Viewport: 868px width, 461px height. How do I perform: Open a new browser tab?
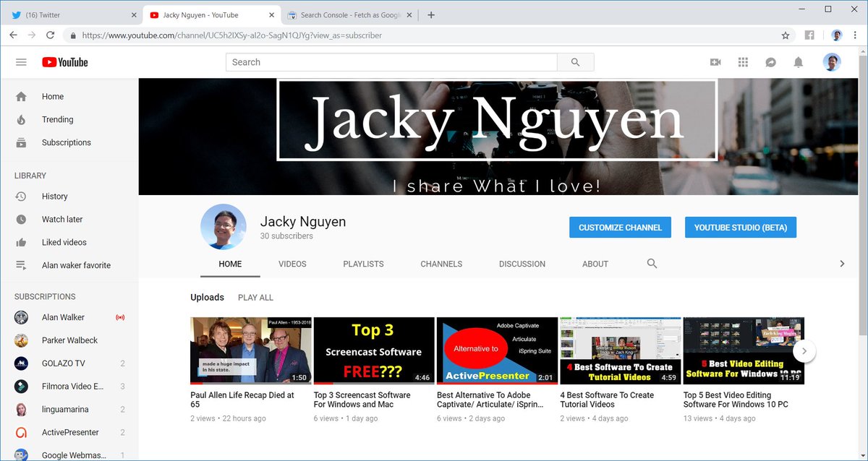(x=431, y=14)
